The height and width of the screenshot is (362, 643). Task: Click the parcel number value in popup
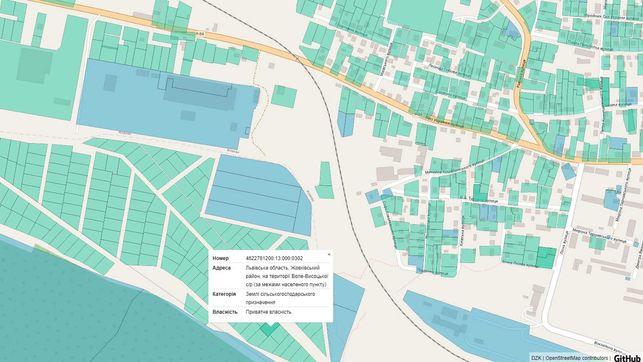click(274, 258)
